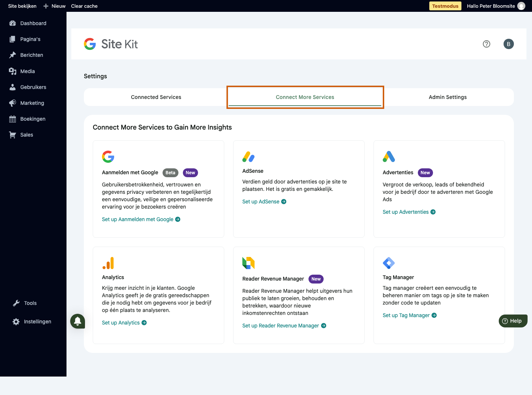532x395 pixels.
Task: Switch to Connected Services tab
Action: (156, 97)
